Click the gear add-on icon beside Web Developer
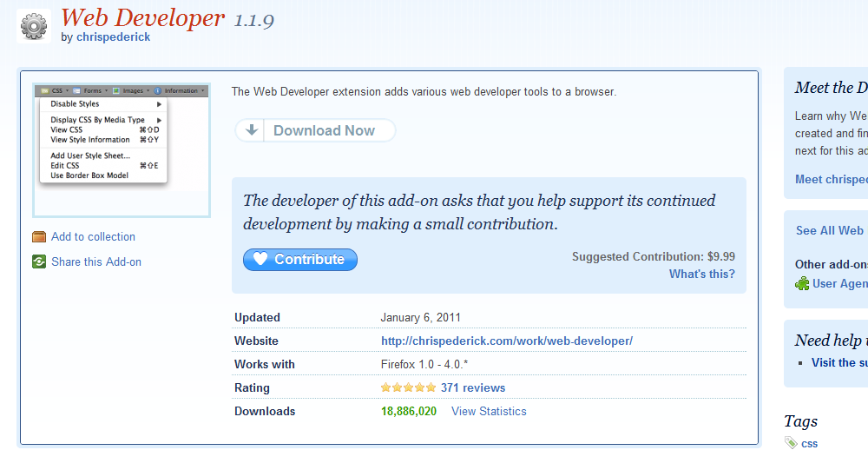The image size is (868, 450). tap(34, 25)
